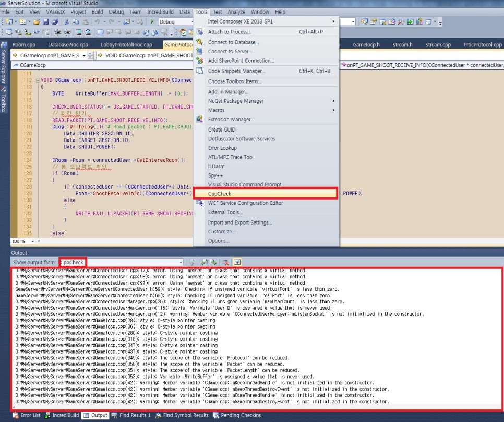The width and height of the screenshot is (504, 422).
Task: Go to next message in Output
Action: pos(213,262)
